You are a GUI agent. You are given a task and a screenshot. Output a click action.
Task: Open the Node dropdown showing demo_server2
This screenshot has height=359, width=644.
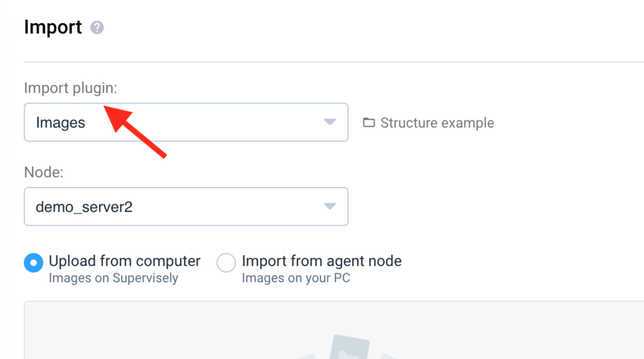tap(186, 207)
